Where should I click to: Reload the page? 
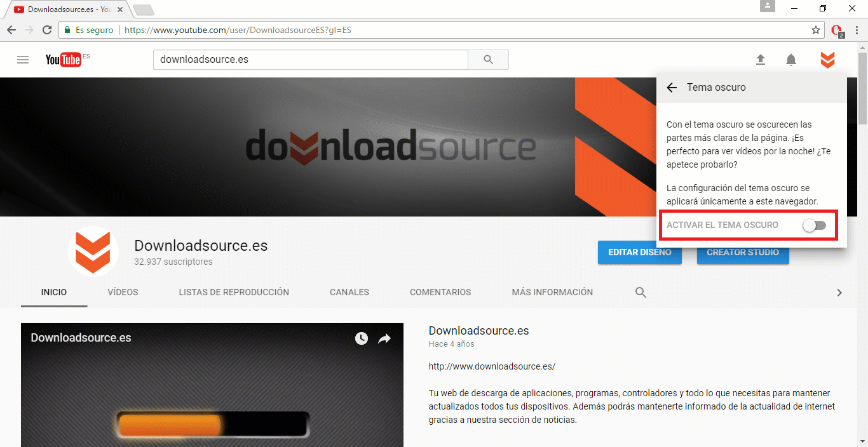coord(47,30)
